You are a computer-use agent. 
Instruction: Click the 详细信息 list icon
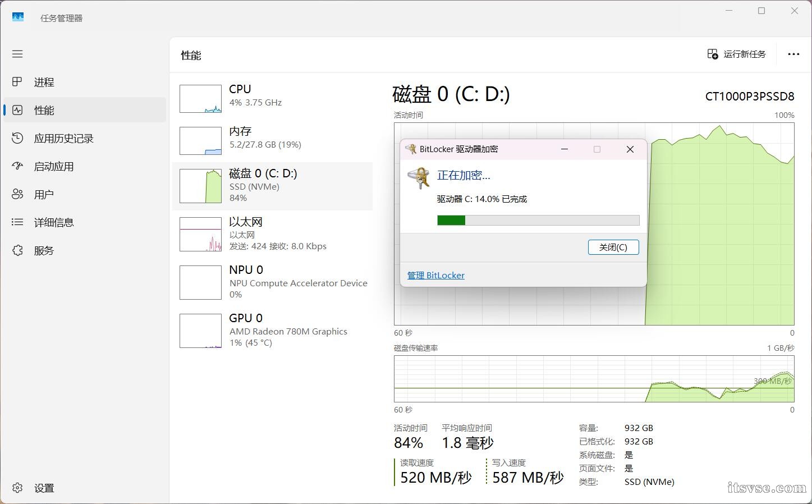pos(17,222)
